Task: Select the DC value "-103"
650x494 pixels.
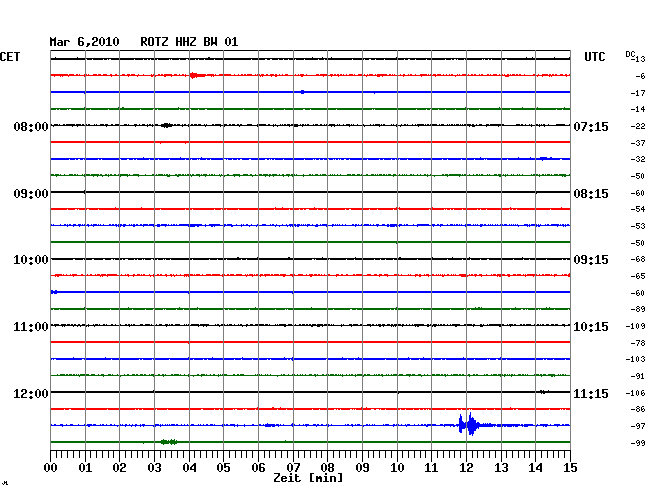Action: pos(636,359)
